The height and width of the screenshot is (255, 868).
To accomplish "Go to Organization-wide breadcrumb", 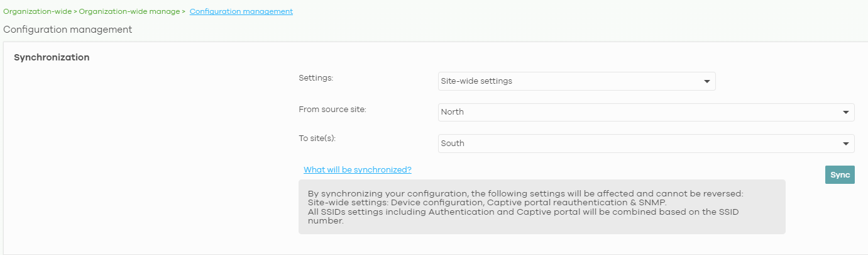I will [x=38, y=11].
